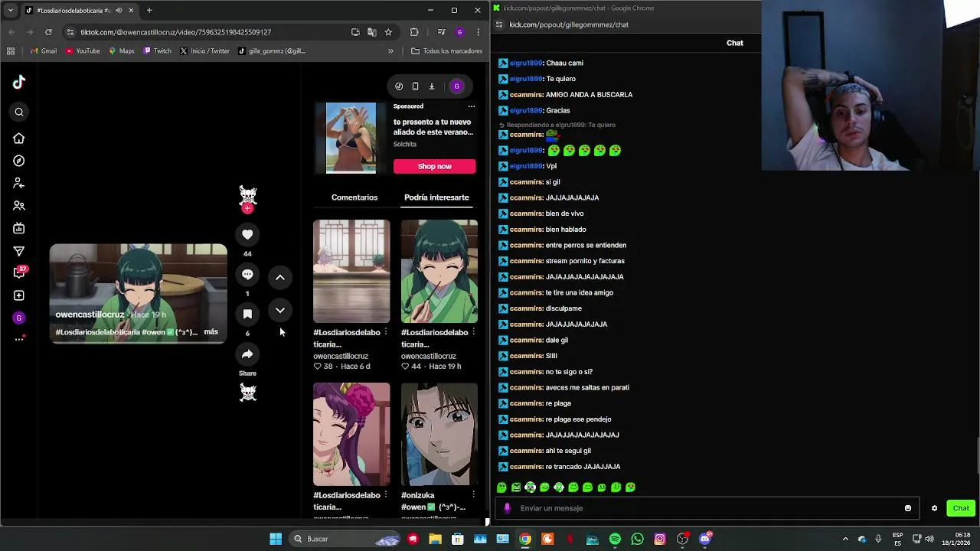Screen dimensions: 980x551
Task: Open the video author's avatar
Action: [x=247, y=195]
